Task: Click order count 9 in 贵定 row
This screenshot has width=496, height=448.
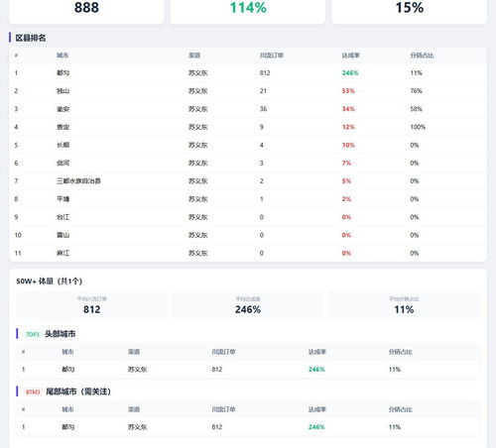Action: 262,127
